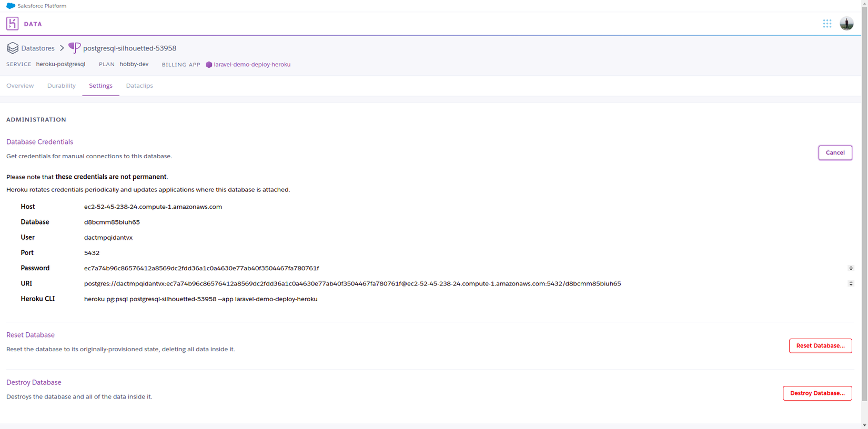868x429 pixels.
Task: Click the Database Credentials heading
Action: 39,142
